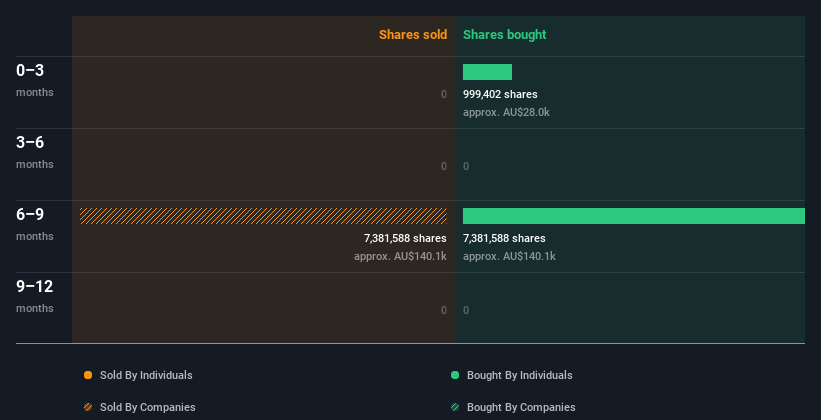This screenshot has width=821, height=420.
Task: Click approx. AU$140.1k in the bought column
Action: 509,256
